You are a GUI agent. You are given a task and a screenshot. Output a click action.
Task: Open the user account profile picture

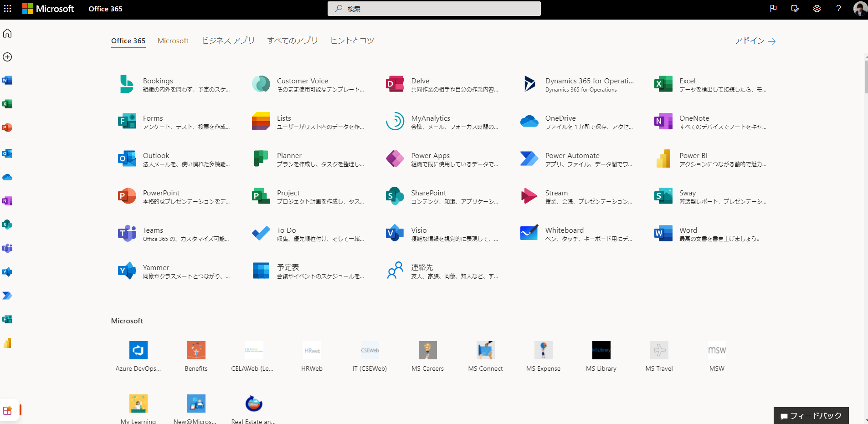click(x=859, y=9)
